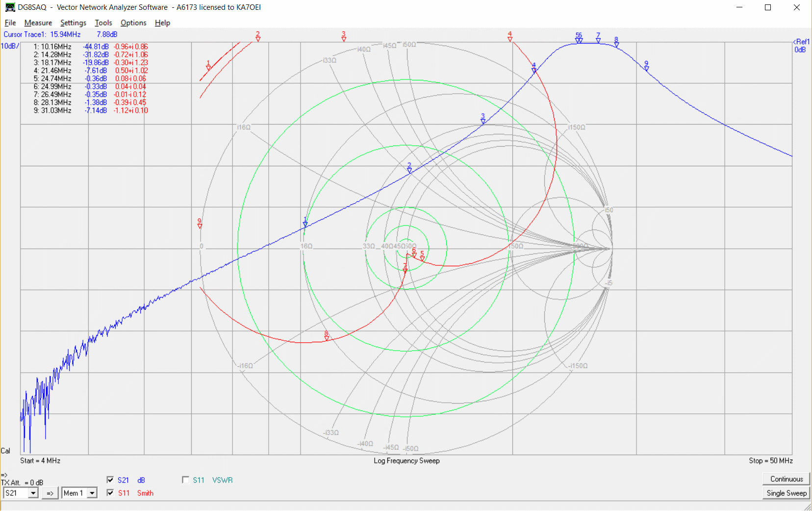
Task: Select marker 4 row 21.46MHz in table
Action: click(x=91, y=71)
